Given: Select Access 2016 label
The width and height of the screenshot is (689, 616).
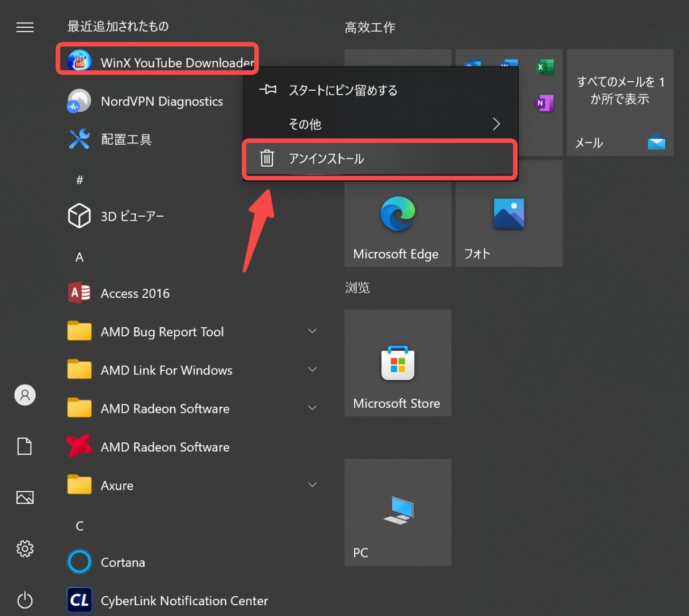Looking at the screenshot, I should point(135,293).
